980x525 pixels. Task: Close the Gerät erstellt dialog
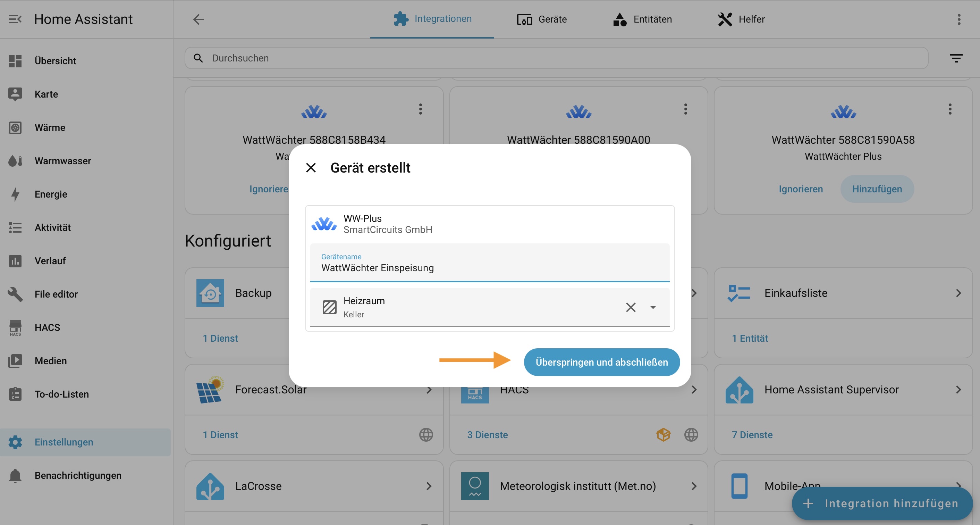pos(311,167)
